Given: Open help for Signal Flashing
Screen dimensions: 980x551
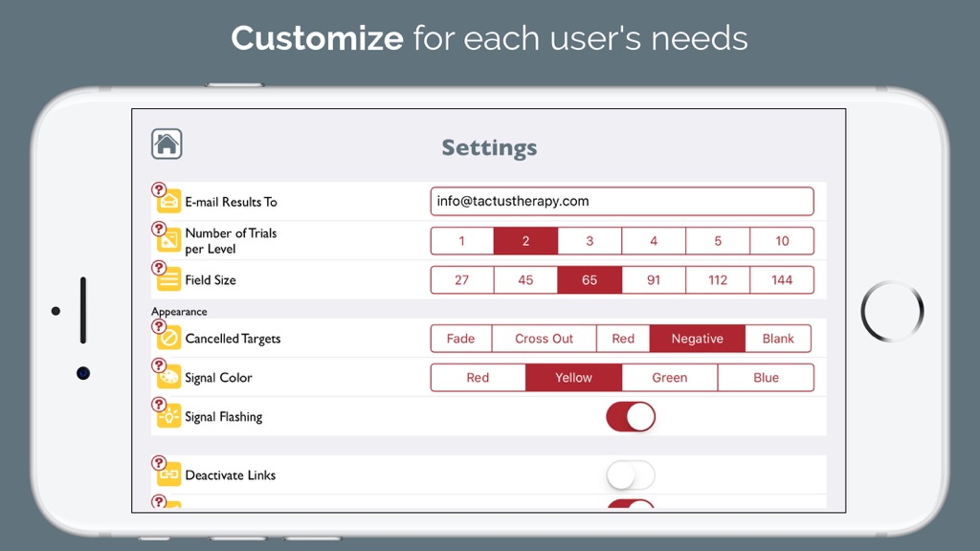Looking at the screenshot, I should 159,405.
